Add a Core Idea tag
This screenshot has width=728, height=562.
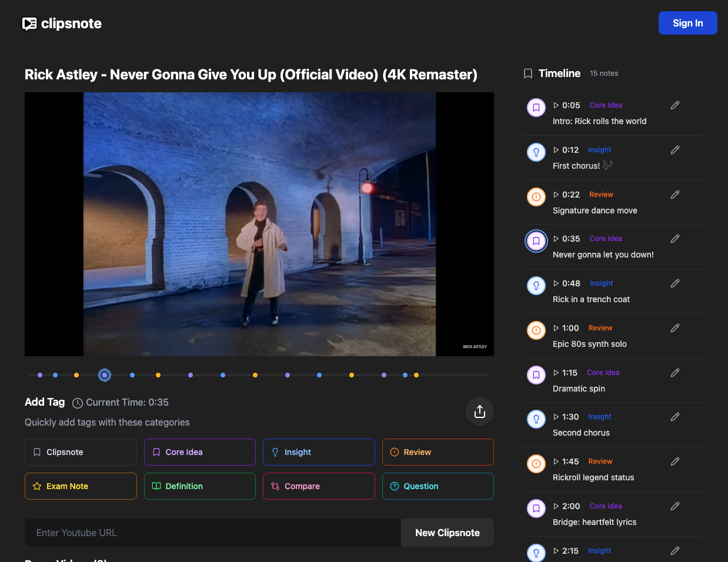(200, 452)
